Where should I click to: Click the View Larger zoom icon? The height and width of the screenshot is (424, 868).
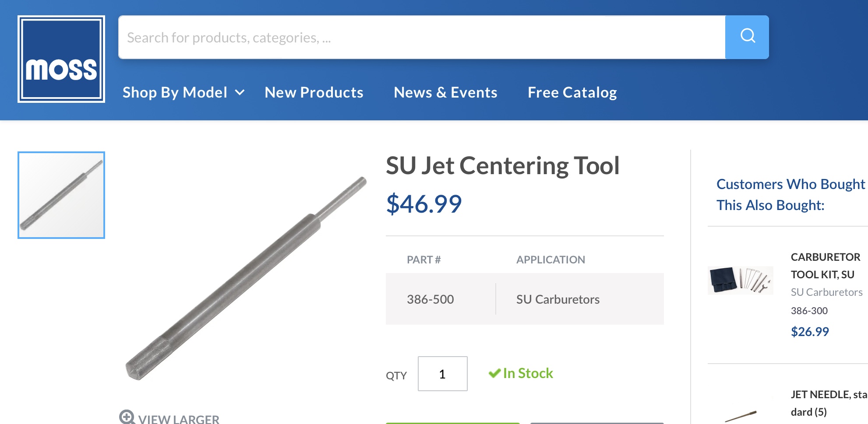click(x=127, y=417)
